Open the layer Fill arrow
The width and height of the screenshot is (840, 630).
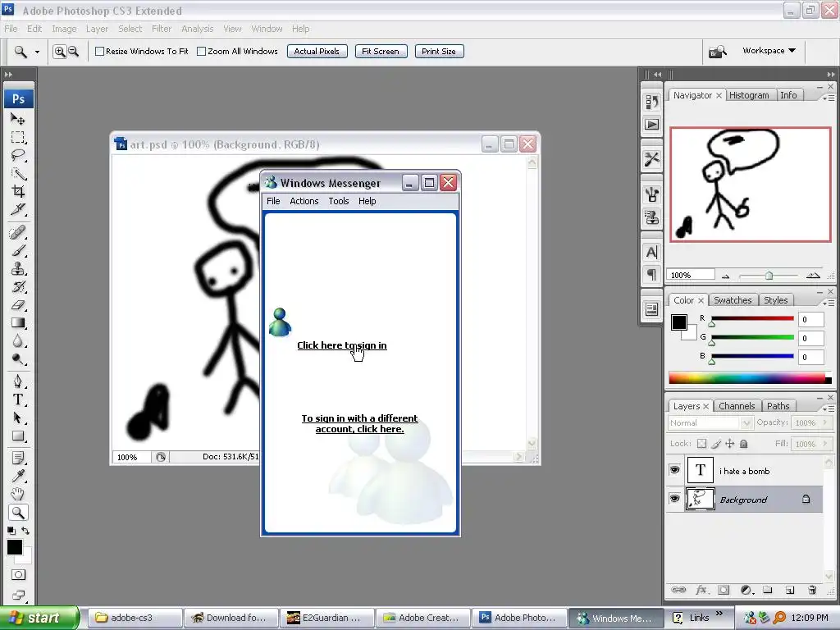[825, 444]
